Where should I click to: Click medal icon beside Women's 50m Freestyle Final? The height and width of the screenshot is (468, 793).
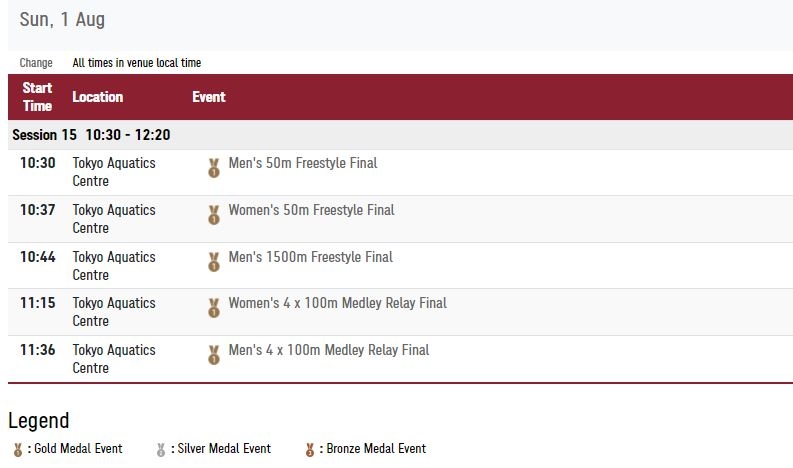pos(214,215)
